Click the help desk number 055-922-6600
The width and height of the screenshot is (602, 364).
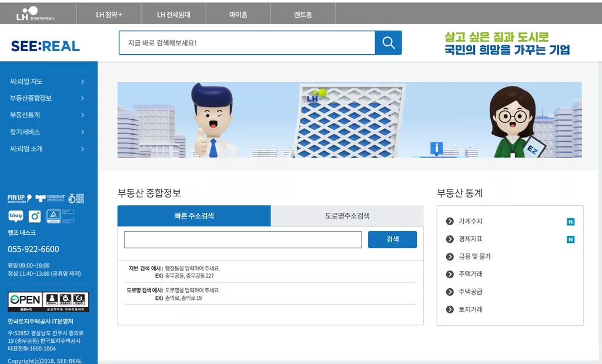(x=34, y=249)
